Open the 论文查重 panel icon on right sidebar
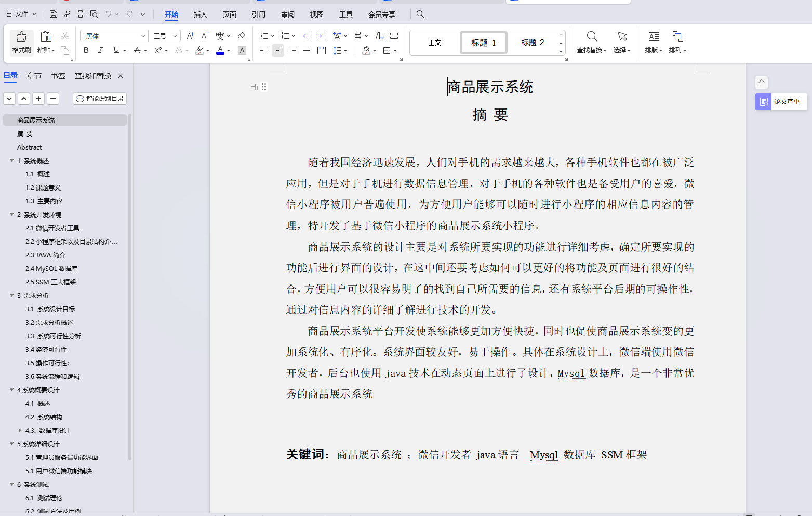Screen dimensions: 812x516 pos(763,102)
